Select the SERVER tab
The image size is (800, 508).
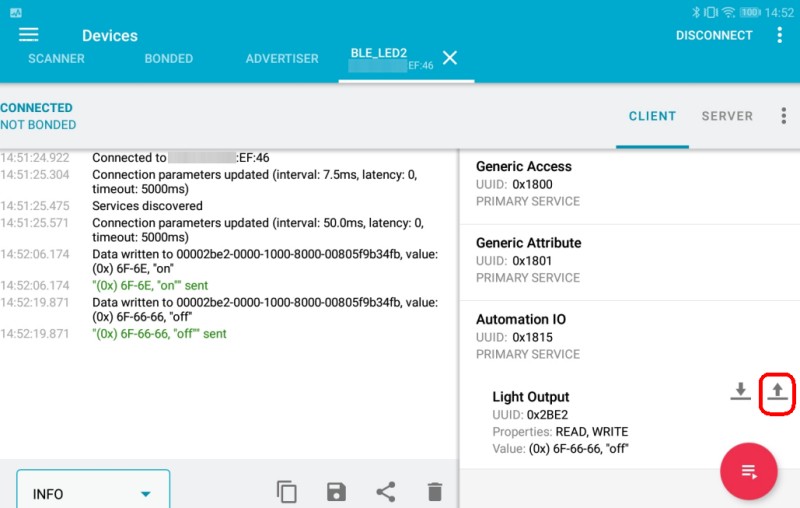click(x=727, y=116)
